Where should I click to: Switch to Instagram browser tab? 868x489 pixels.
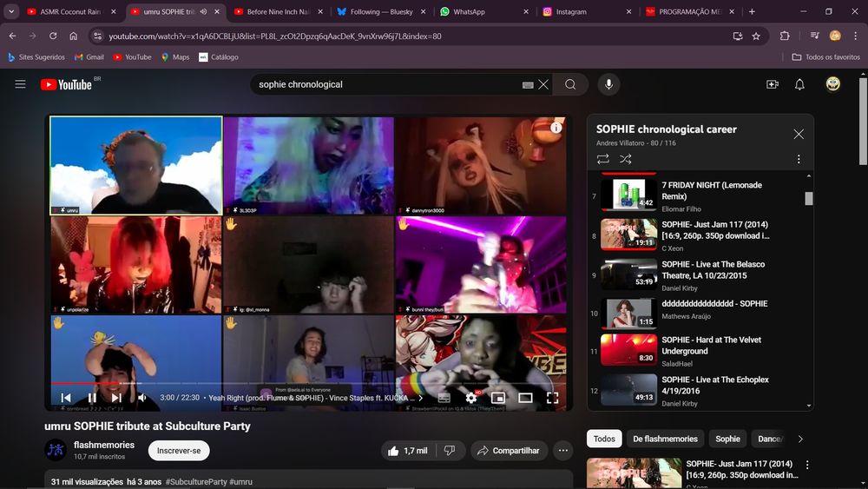pos(588,11)
